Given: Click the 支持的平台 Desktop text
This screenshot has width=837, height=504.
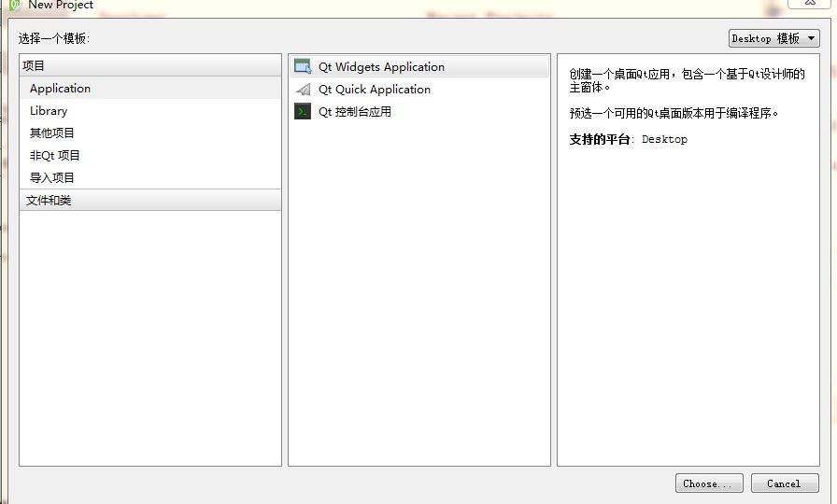Looking at the screenshot, I should click(629, 139).
